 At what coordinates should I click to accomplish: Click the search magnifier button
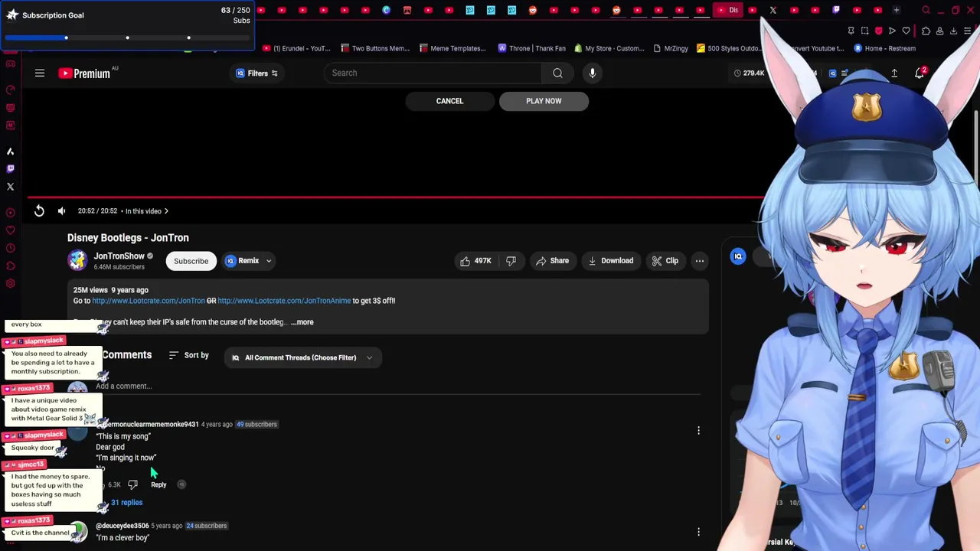point(557,73)
